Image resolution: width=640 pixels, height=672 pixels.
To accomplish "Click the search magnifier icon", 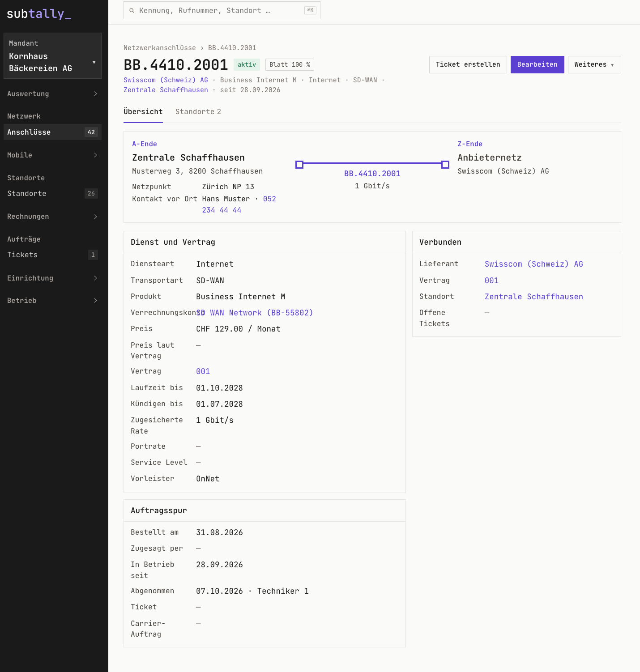I will [132, 11].
